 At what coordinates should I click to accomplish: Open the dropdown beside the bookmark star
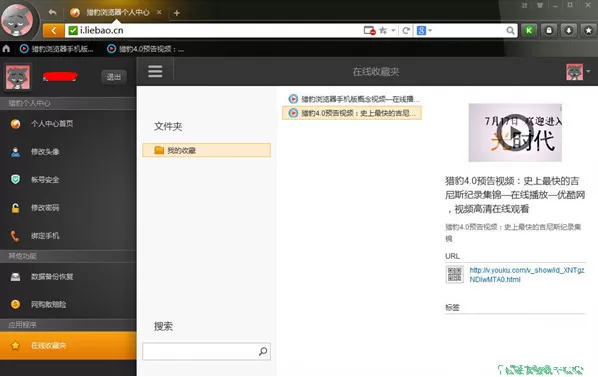tap(393, 30)
